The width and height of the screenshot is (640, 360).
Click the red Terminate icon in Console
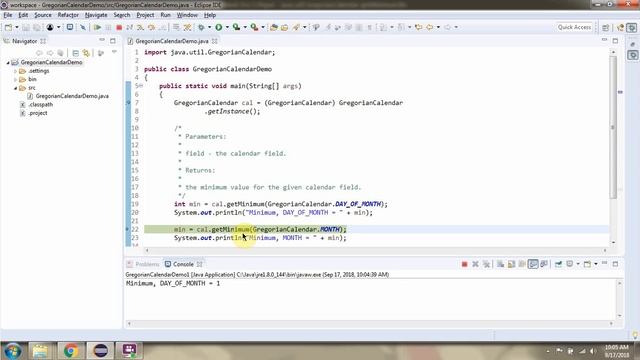pos(464,264)
